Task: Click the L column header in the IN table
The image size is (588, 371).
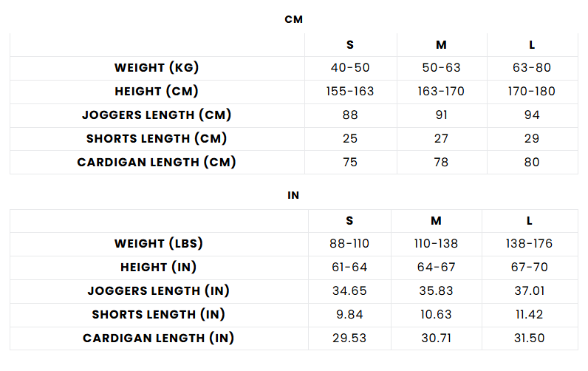Action: tap(530, 221)
